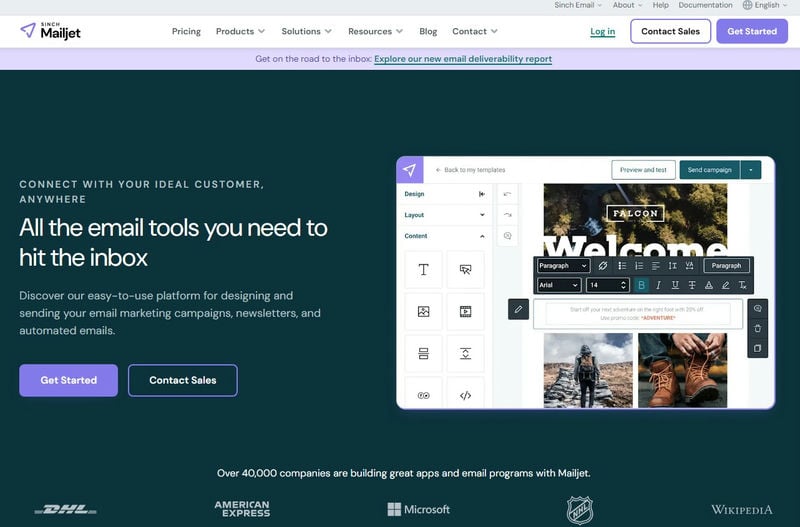Viewport: 800px width, 527px height.
Task: Click the text alignment icon
Action: point(656,265)
